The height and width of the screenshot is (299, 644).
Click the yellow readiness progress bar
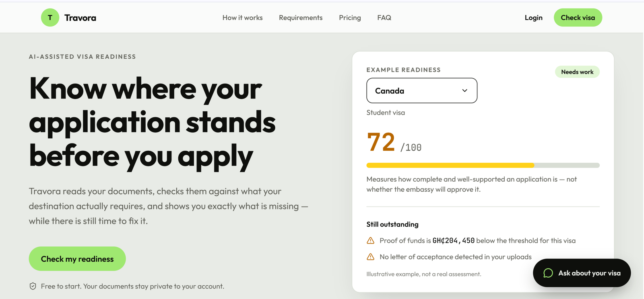click(x=483, y=165)
